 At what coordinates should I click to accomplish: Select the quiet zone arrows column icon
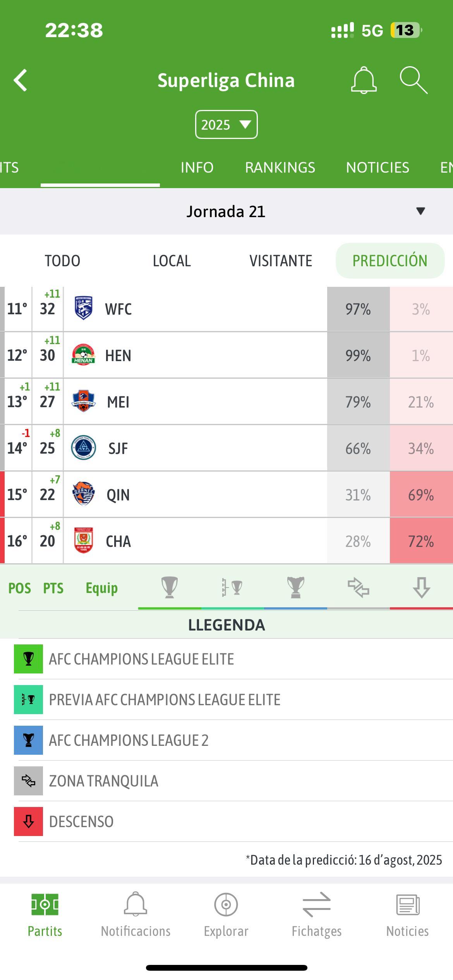(358, 588)
